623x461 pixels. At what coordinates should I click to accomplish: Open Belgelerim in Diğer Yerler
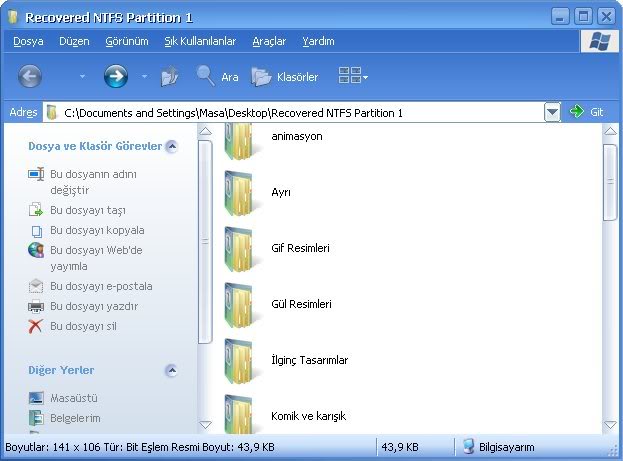75,418
